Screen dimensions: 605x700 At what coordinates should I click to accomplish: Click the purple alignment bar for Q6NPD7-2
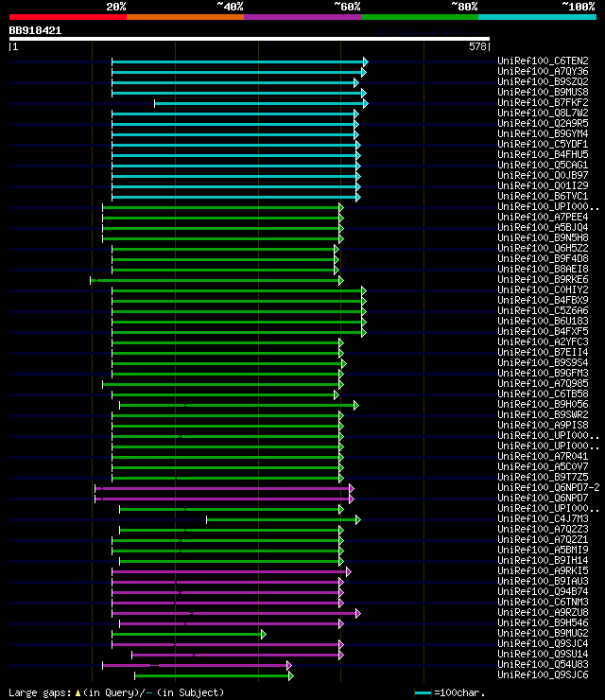(222, 488)
